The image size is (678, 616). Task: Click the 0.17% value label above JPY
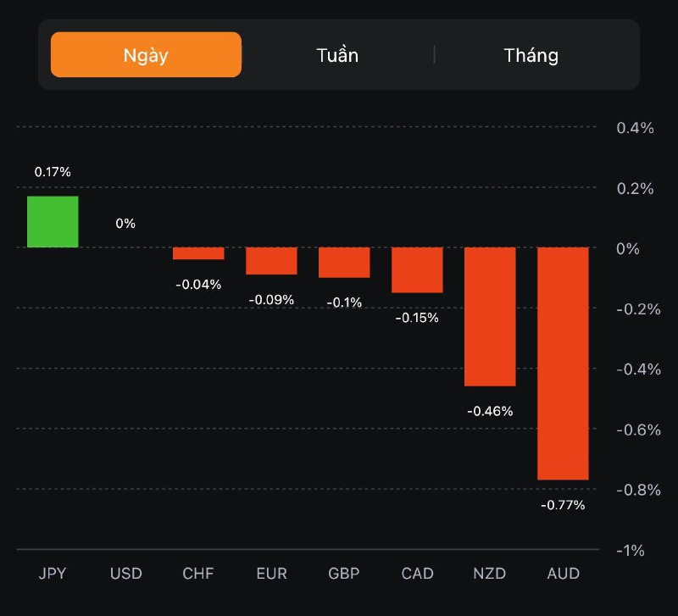coord(53,172)
